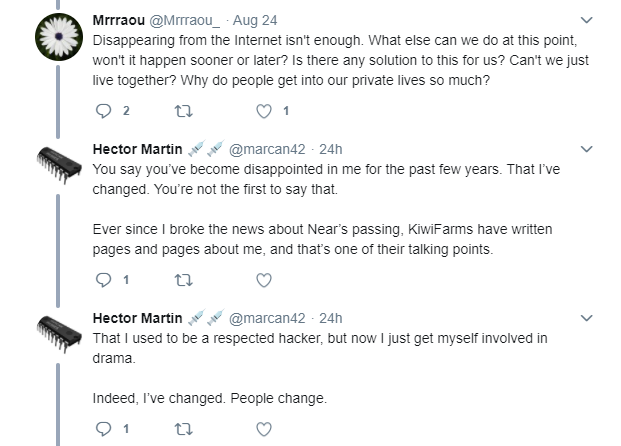Open 24h timestamp on 'respected hacker' tweet
Image resolution: width=621 pixels, height=446 pixels.
tap(331, 318)
